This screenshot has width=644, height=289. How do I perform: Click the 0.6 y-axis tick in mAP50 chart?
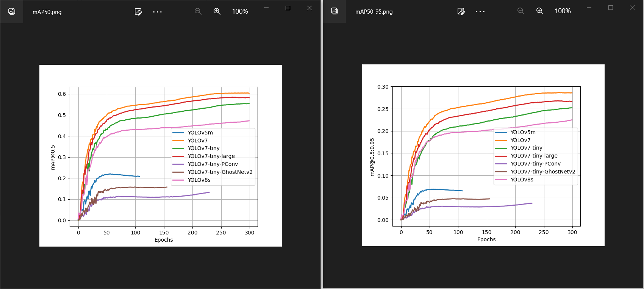[x=62, y=94]
